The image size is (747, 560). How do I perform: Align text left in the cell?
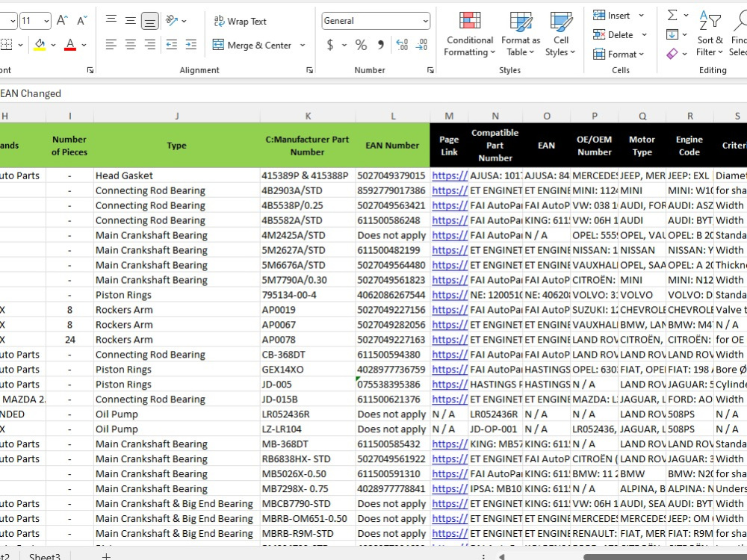pos(111,45)
